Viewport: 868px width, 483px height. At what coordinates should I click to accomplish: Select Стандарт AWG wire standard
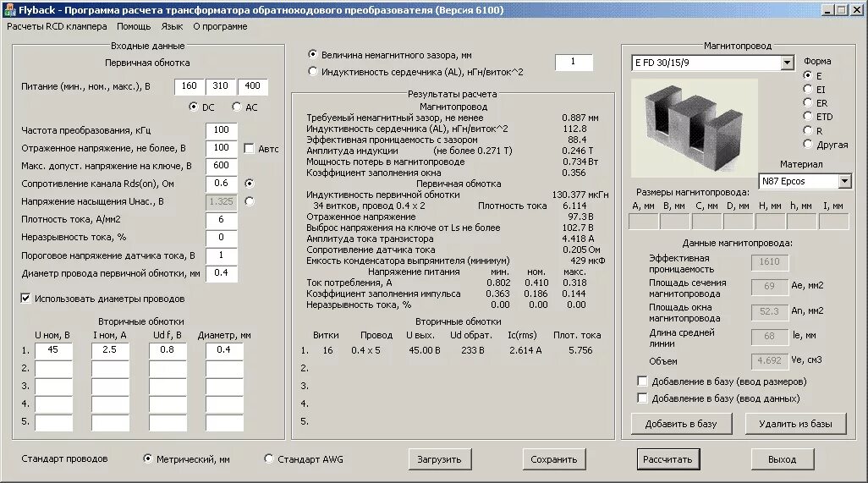(x=268, y=458)
